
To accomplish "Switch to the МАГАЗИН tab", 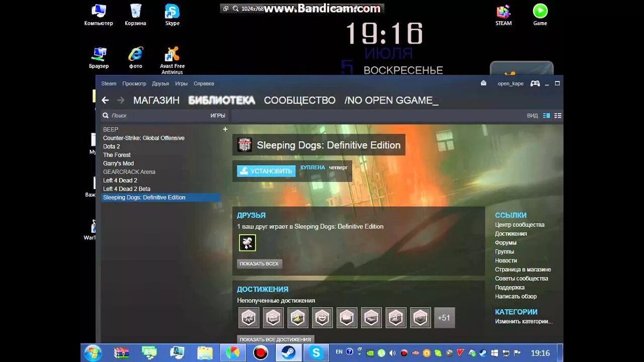I will 156,100.
